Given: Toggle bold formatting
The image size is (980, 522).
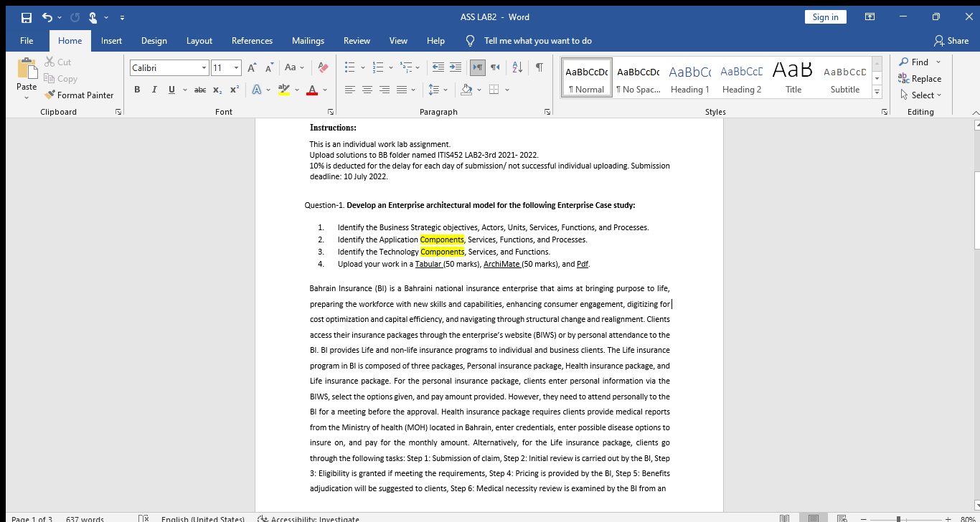Looking at the screenshot, I should (x=137, y=90).
